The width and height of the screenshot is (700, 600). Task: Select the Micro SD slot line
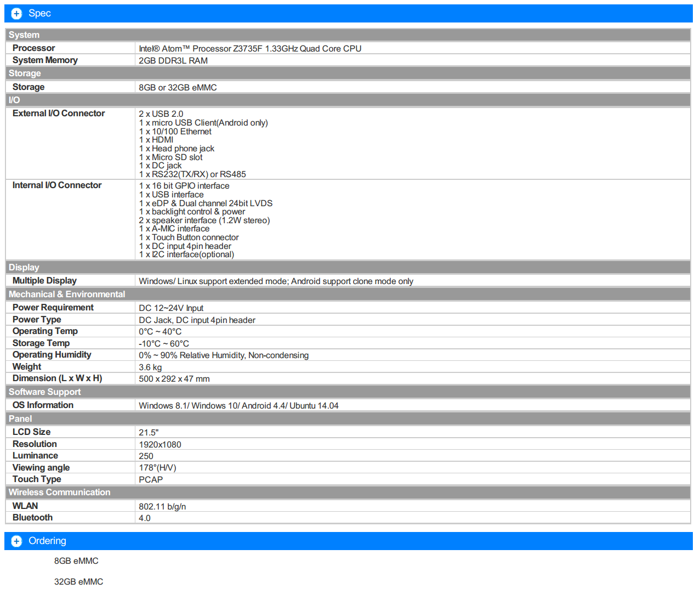pyautogui.click(x=170, y=157)
